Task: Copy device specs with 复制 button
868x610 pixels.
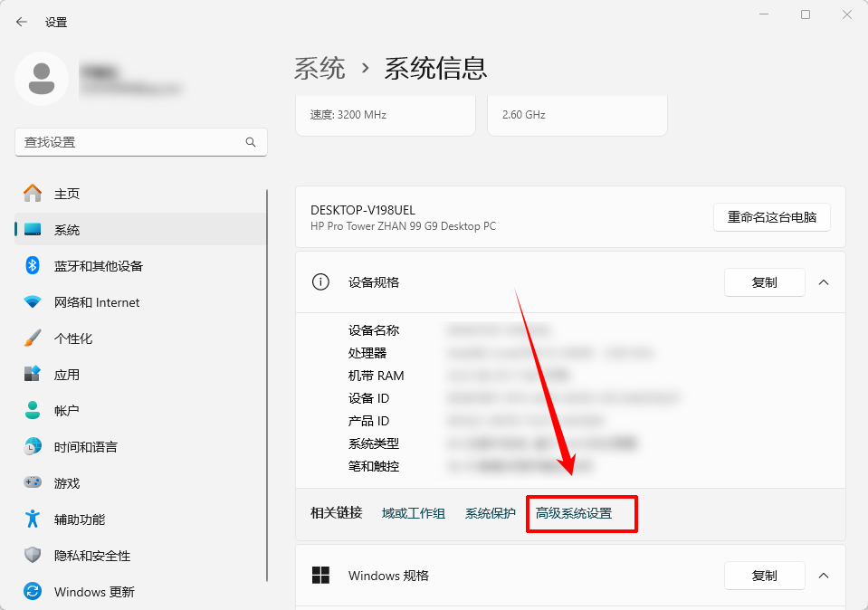Action: (765, 282)
